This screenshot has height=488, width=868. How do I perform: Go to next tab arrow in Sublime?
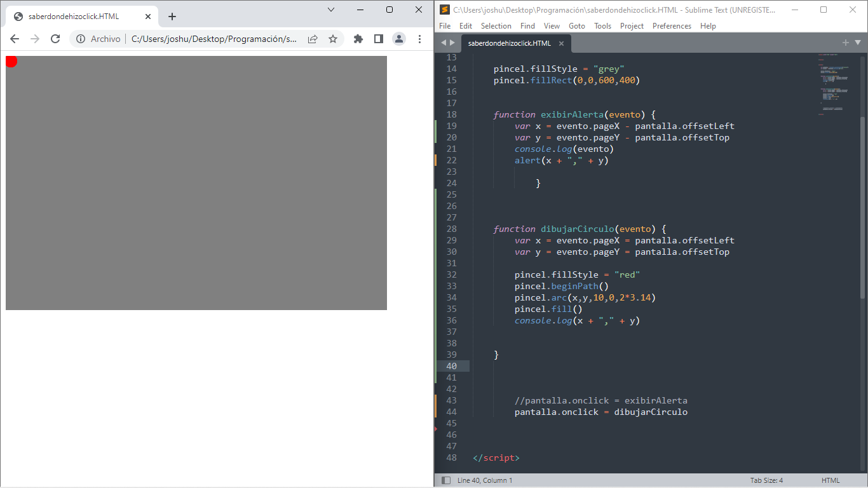click(x=452, y=43)
